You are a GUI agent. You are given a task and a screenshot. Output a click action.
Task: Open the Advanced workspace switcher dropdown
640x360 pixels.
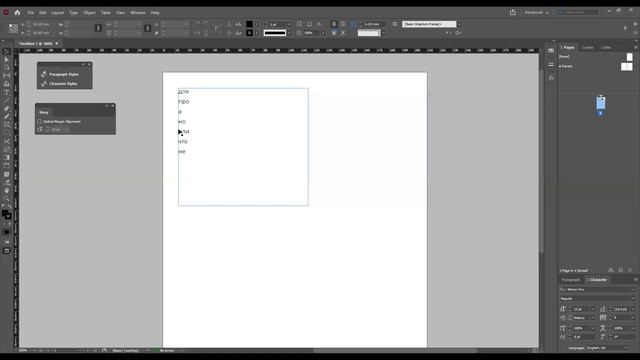click(x=536, y=13)
